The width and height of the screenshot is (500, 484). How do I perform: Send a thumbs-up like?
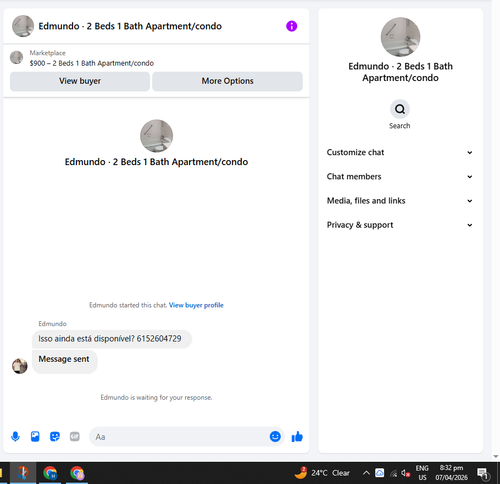(297, 436)
